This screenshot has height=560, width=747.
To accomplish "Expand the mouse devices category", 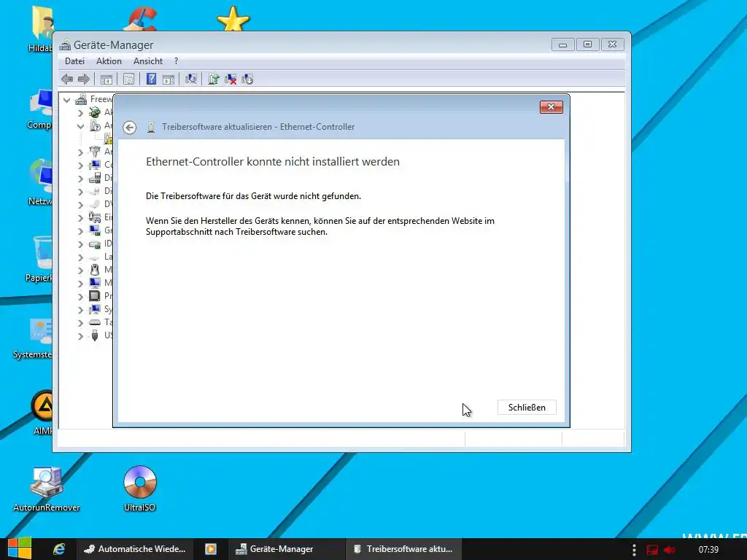I will pyautogui.click(x=80, y=271).
